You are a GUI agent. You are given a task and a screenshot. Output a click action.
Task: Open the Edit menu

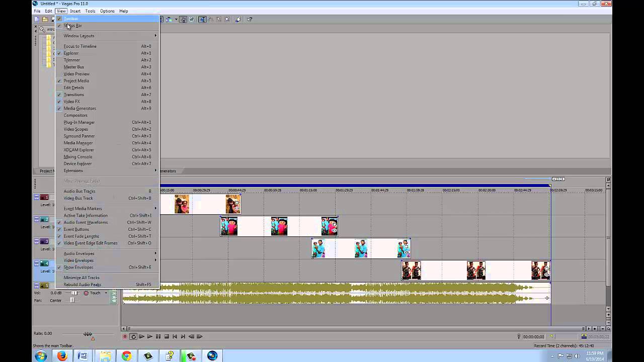point(48,11)
